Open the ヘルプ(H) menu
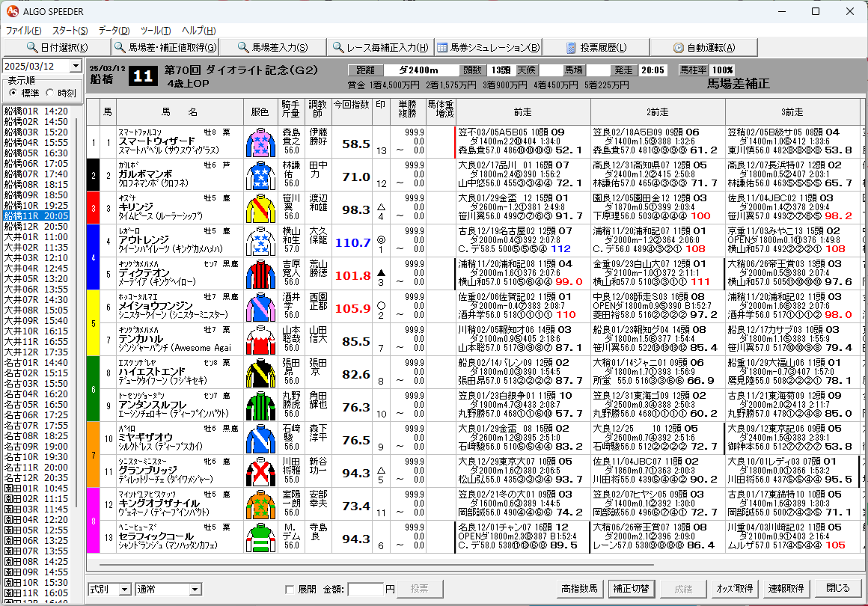This screenshot has height=606, width=868. coord(199,31)
